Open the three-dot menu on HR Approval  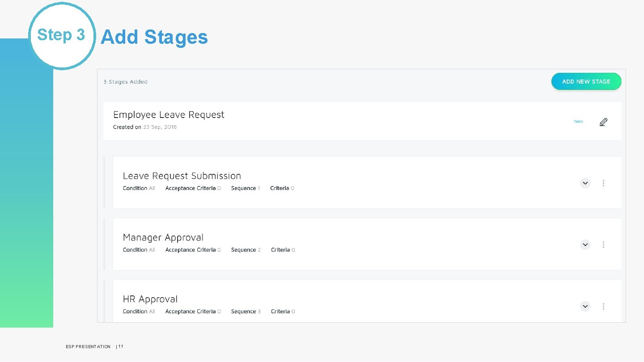[x=603, y=306]
